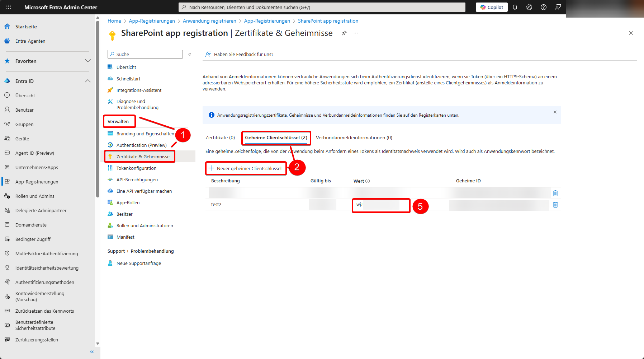Collapse the Entra ID section
This screenshot has width=644, height=359.
(x=87, y=81)
